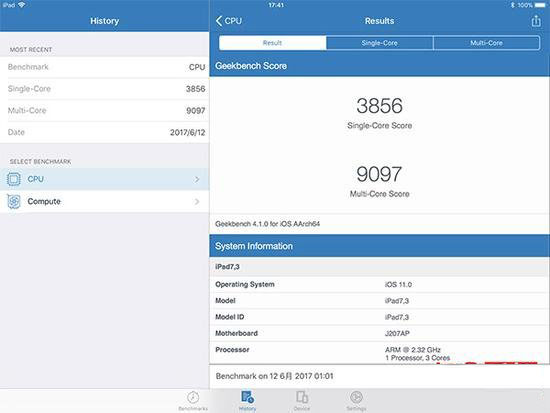
Task: Click the Single-Core Score label
Action: tap(380, 125)
